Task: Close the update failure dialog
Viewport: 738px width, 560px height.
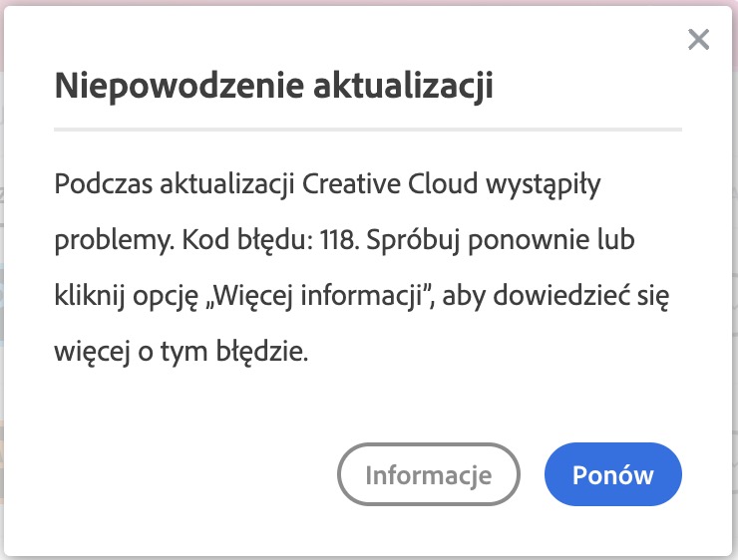Action: (698, 39)
